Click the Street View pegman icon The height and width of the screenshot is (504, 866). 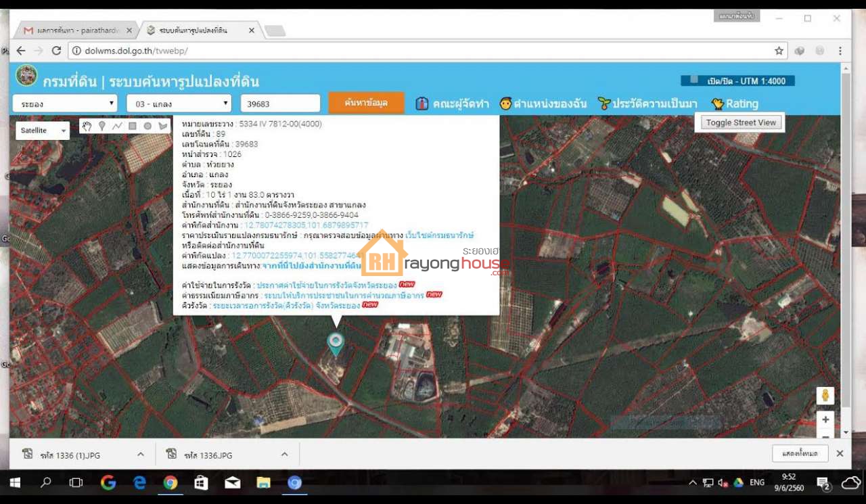[825, 396]
